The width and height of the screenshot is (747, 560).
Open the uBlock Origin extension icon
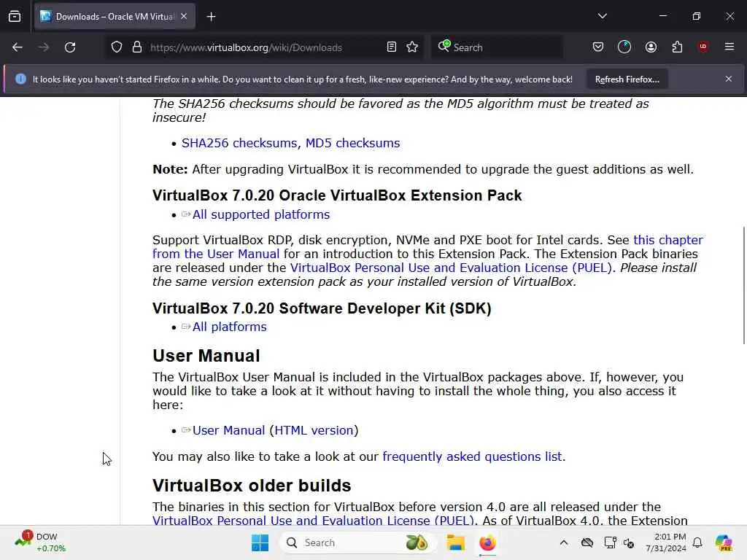pyautogui.click(x=703, y=46)
